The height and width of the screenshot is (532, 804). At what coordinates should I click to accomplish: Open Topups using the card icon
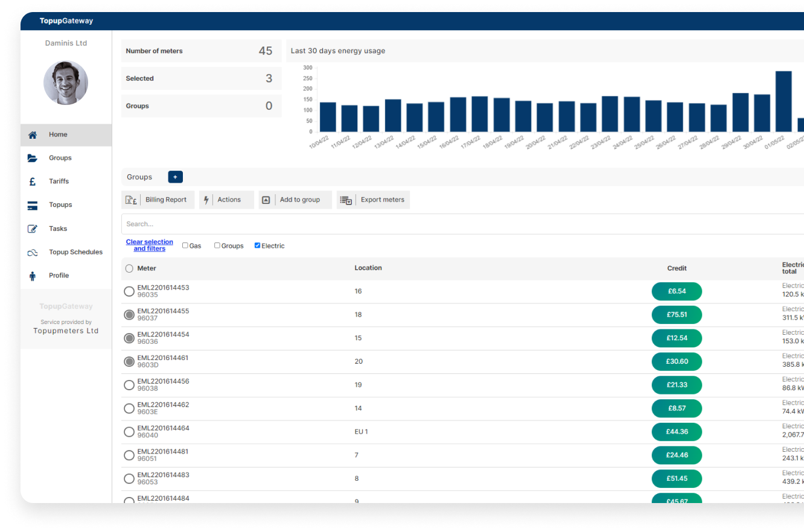tap(33, 206)
